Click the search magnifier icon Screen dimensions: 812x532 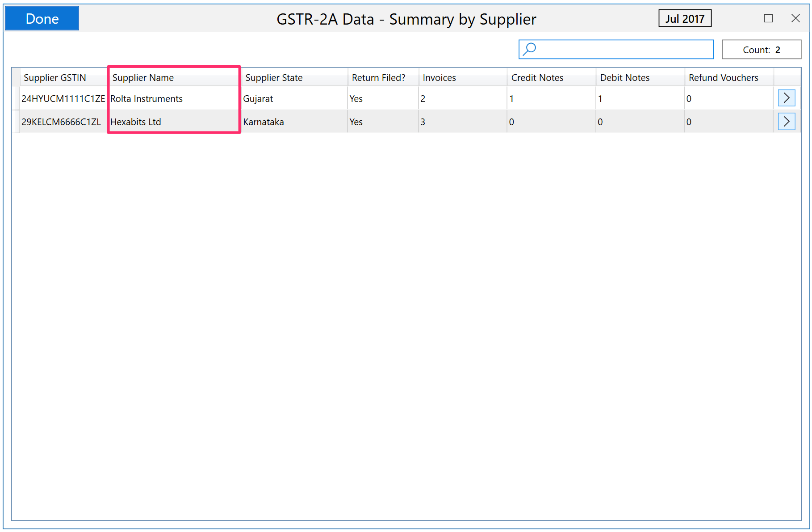[x=530, y=49]
